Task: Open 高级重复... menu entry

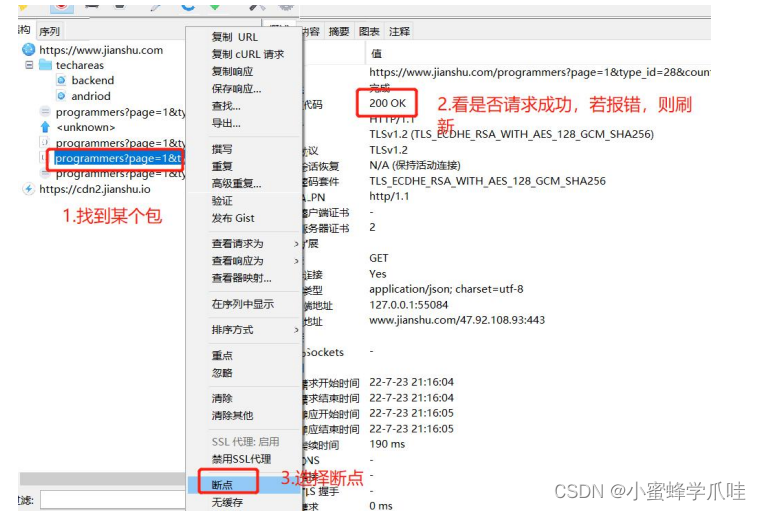Action: (x=236, y=183)
